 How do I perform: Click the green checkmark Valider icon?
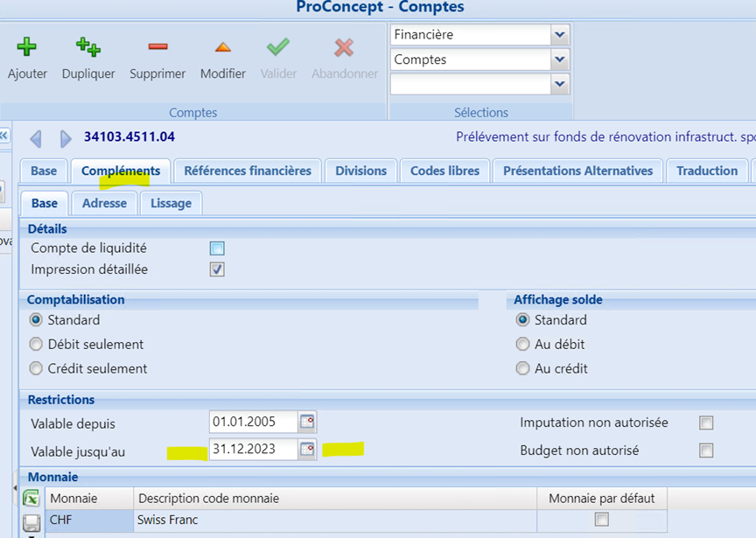pos(278,47)
